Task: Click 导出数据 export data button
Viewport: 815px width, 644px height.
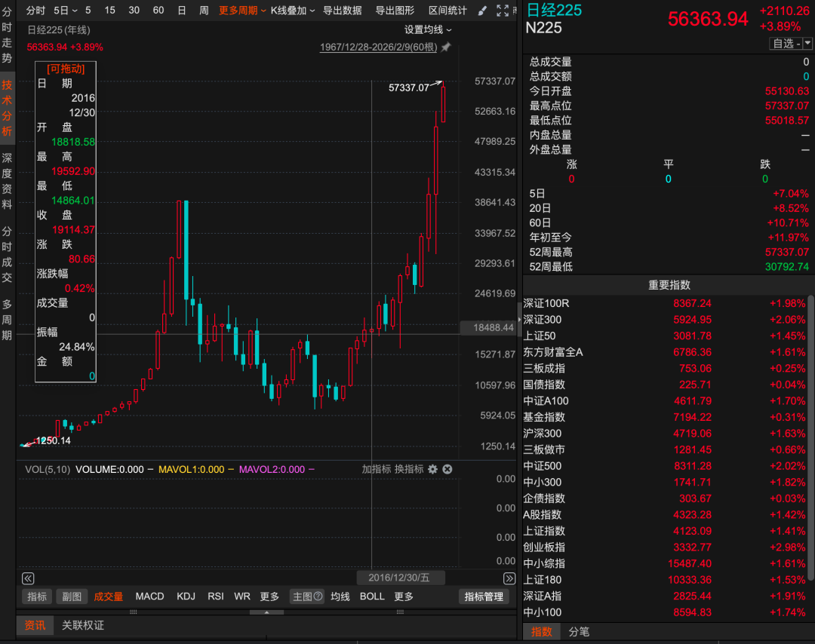Action: coord(343,11)
